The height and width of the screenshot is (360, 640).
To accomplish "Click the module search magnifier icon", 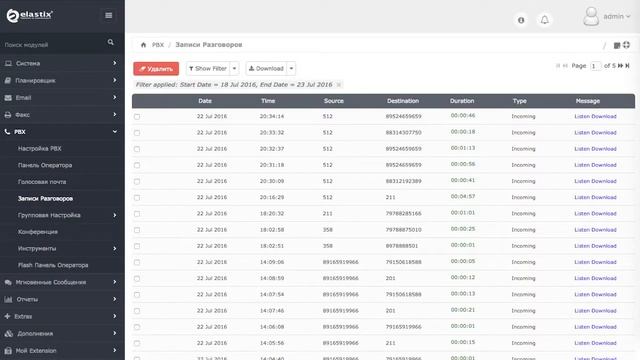I will [x=111, y=42].
